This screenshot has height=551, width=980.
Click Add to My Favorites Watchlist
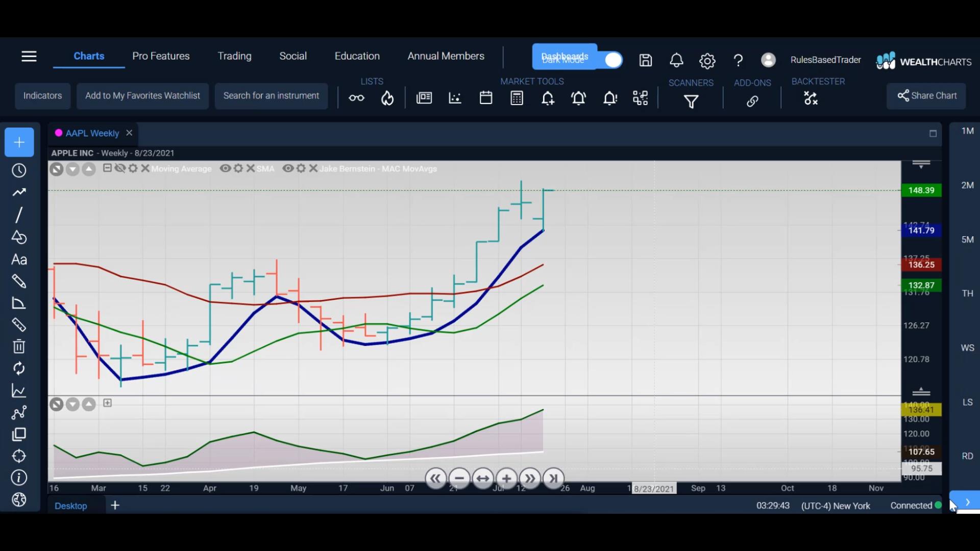click(142, 96)
